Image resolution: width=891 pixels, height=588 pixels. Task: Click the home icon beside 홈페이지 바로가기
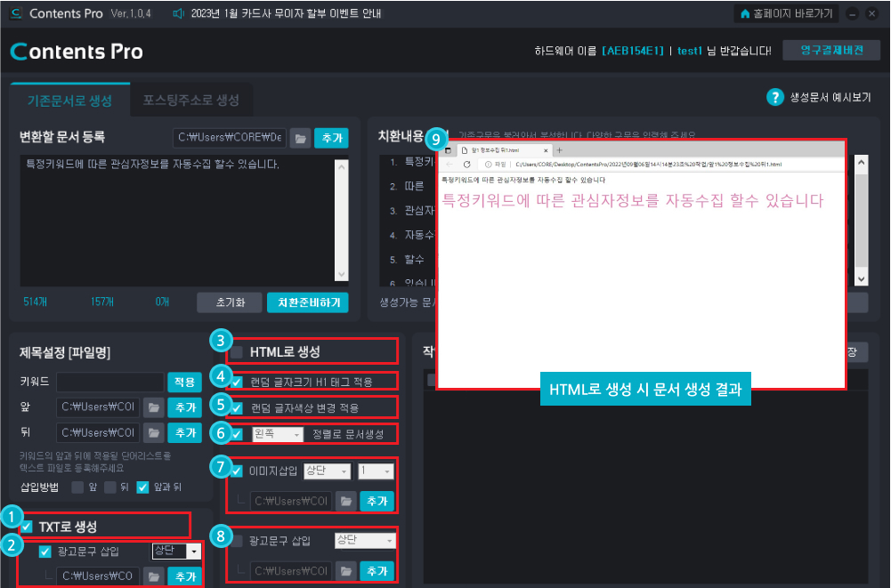click(x=745, y=13)
